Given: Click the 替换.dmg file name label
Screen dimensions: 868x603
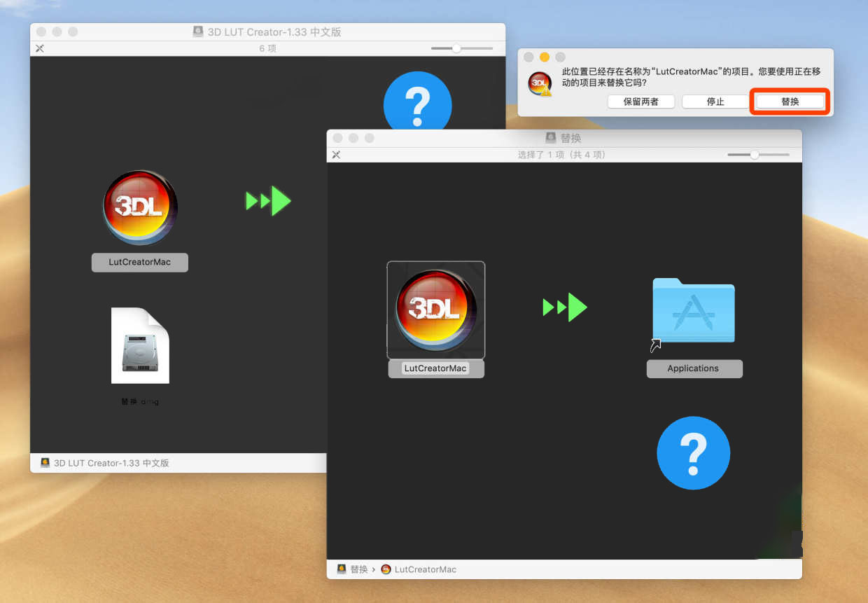Looking at the screenshot, I should [x=140, y=402].
